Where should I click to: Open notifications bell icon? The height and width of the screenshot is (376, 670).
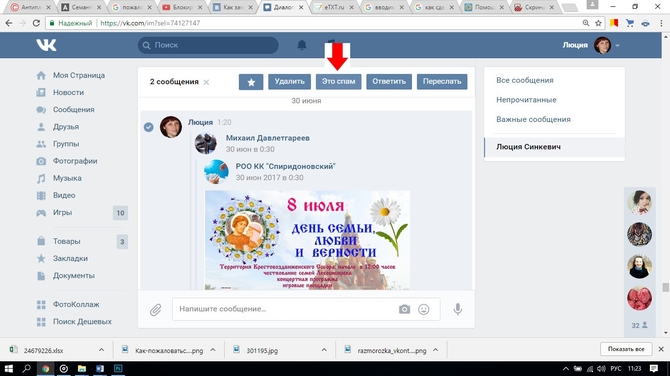(x=302, y=45)
